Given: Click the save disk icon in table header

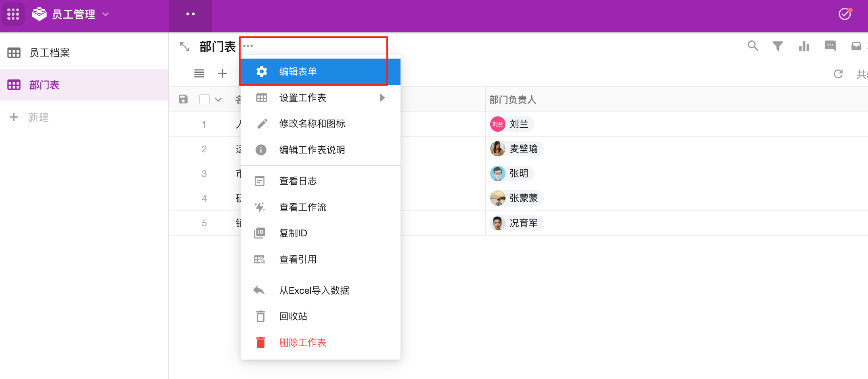Looking at the screenshot, I should [x=183, y=99].
